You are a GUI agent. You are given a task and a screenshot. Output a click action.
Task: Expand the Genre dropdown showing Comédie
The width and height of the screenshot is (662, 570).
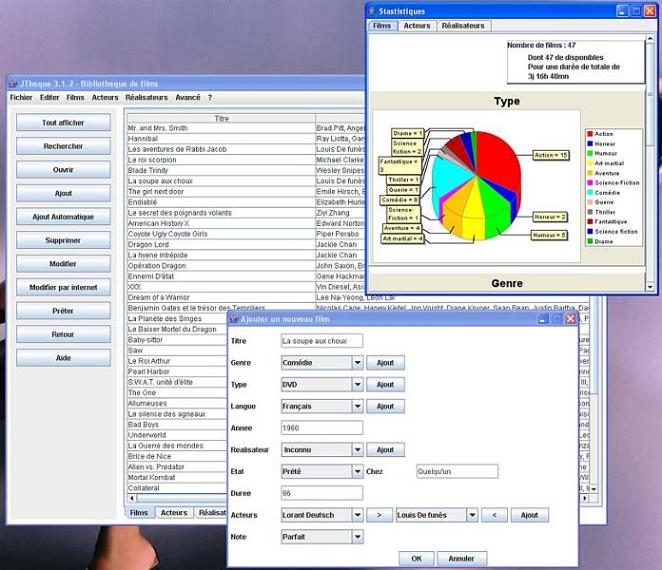(358, 363)
